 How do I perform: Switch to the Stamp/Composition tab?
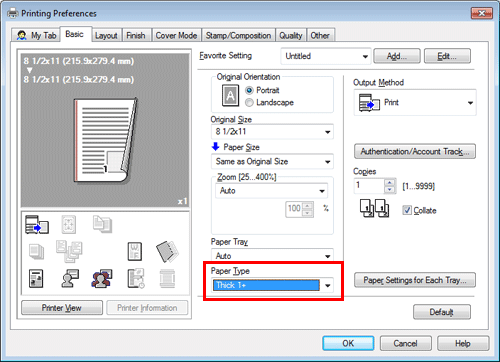coord(238,35)
